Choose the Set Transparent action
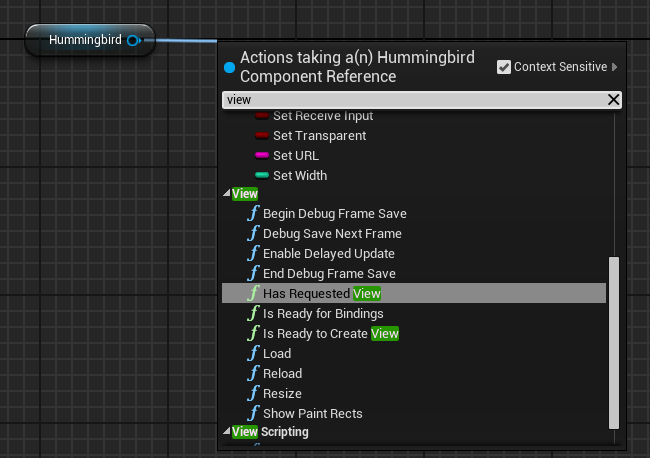 pyautogui.click(x=320, y=136)
